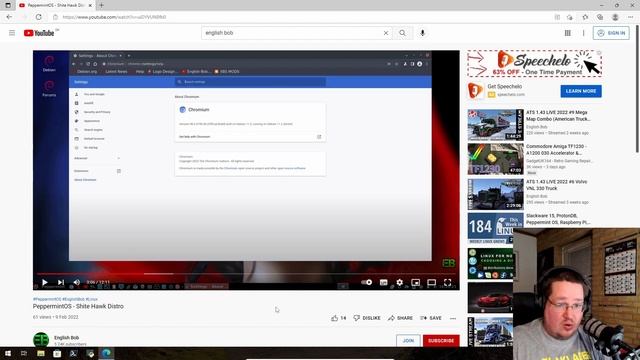Start voice search with the microphone
This screenshot has height=360, width=640.
(x=422, y=33)
